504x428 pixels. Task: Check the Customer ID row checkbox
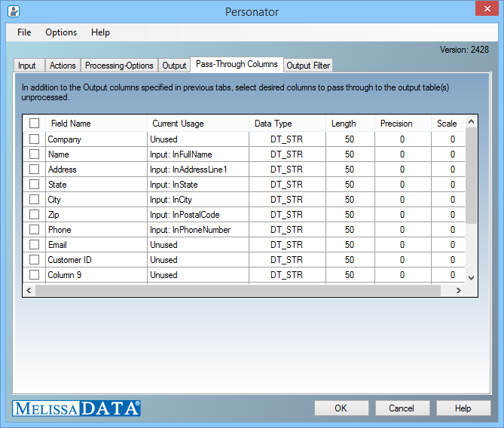tap(34, 260)
